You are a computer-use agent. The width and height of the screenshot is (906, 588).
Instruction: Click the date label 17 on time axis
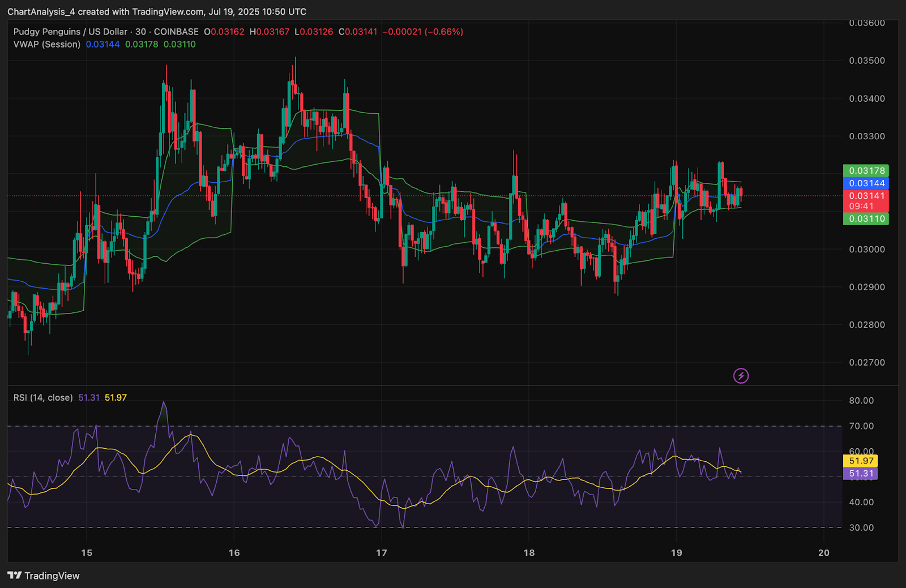382,552
